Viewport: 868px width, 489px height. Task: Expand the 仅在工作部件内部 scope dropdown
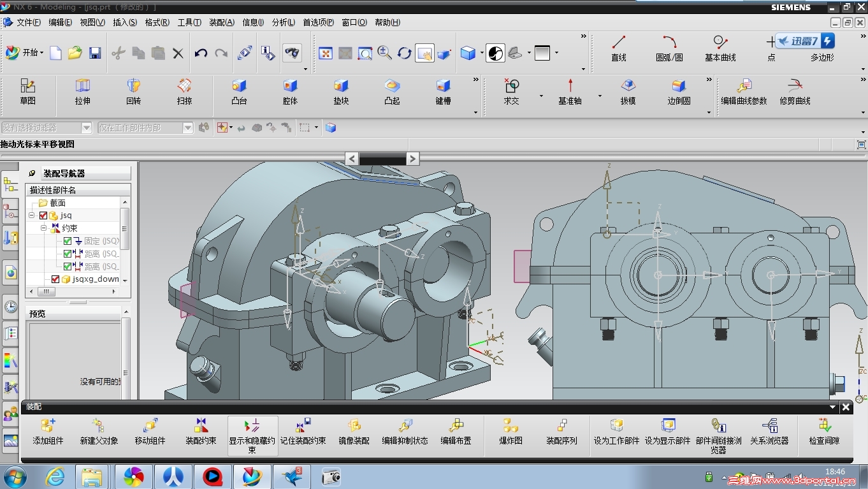click(188, 128)
